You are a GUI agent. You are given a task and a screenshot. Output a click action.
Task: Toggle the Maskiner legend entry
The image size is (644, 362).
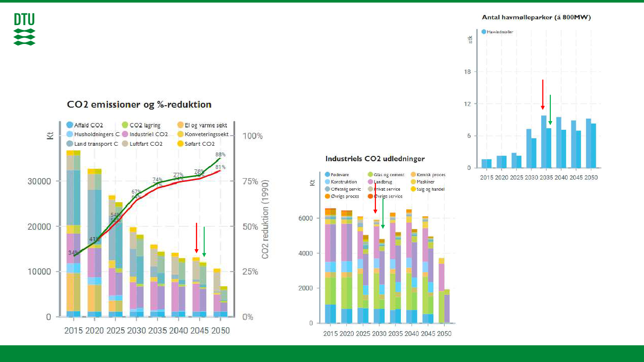click(x=422, y=182)
